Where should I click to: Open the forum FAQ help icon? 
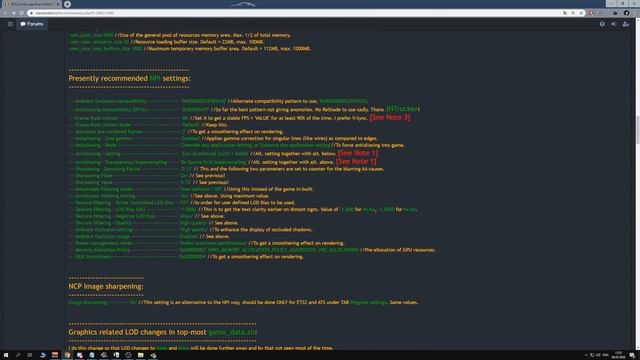(602, 24)
